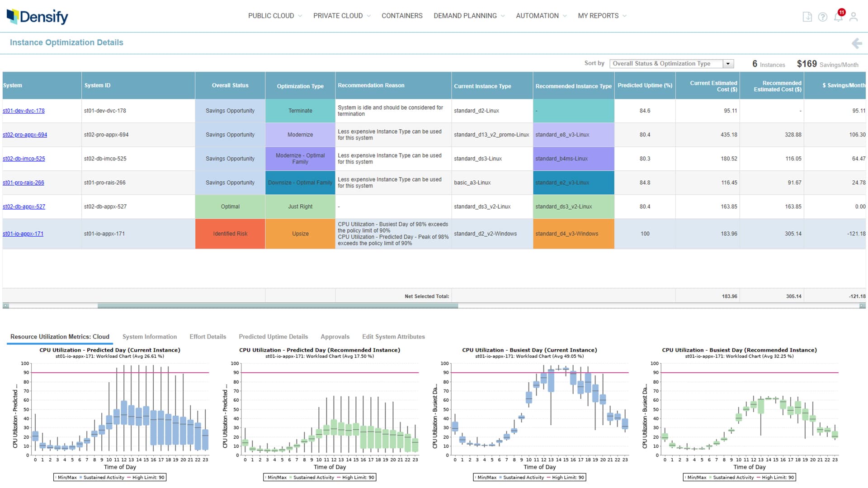Open the export report document icon
The image size is (868, 488).
click(x=807, y=16)
